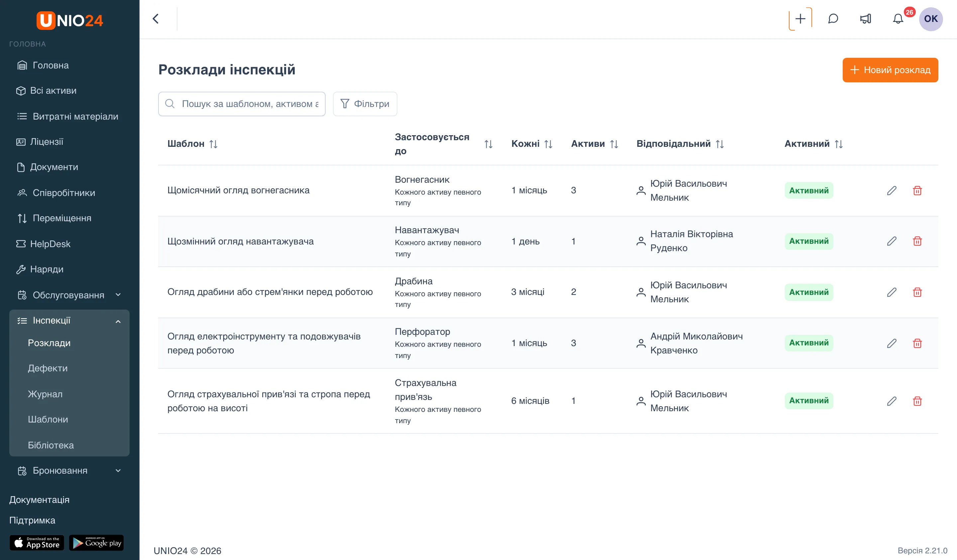Open HelpDesk from the sidebar
The image size is (957, 560).
43,244
